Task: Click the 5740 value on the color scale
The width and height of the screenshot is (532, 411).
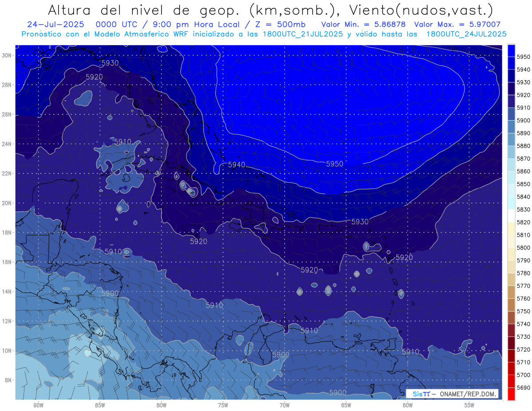Action: coord(524,324)
